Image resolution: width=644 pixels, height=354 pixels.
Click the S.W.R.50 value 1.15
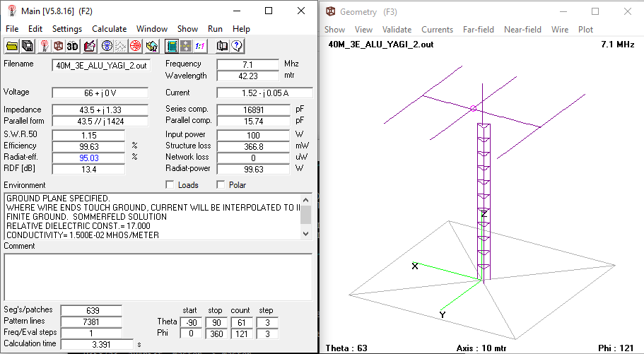click(88, 136)
